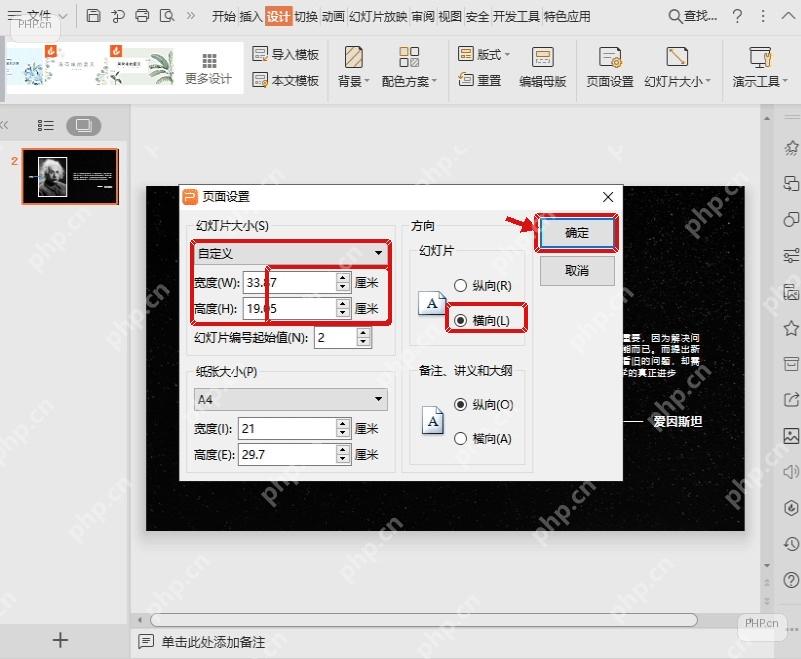Click the Save icon in the quick toolbar
Screen dimensions: 801x659
93,16
